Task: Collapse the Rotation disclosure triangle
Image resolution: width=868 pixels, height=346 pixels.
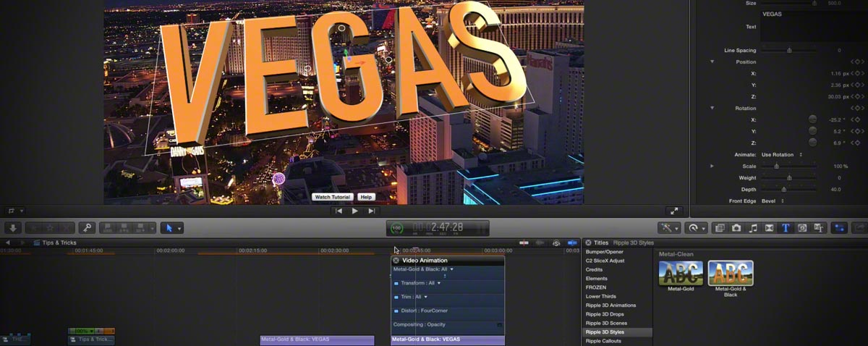Action: pyautogui.click(x=712, y=108)
